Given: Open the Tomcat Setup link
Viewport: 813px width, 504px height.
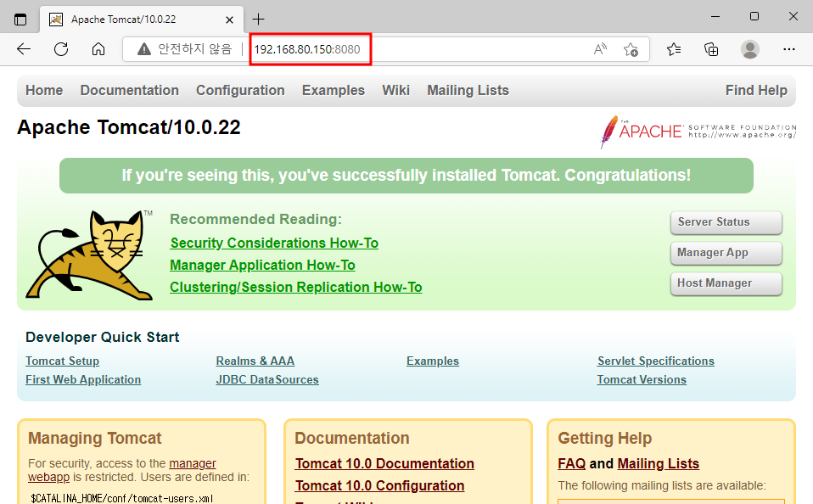Looking at the screenshot, I should point(62,361).
